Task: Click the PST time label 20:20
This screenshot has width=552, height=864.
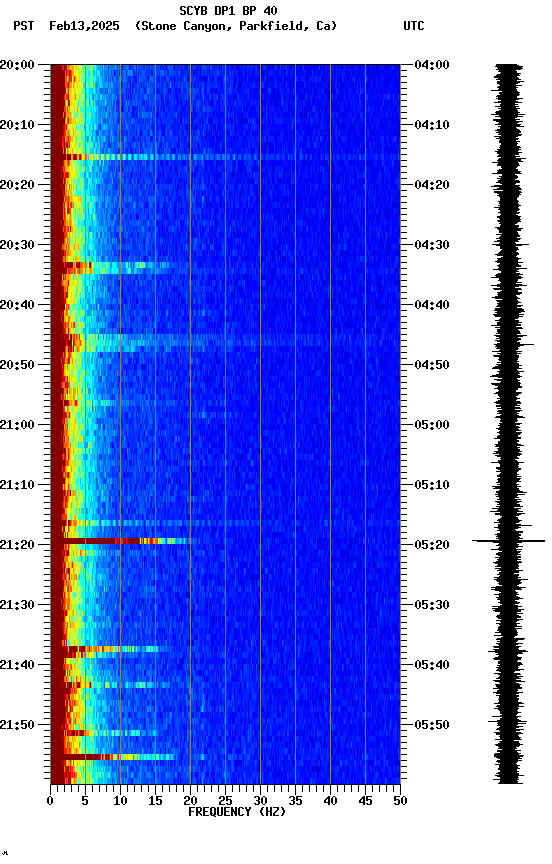Action: [17, 185]
